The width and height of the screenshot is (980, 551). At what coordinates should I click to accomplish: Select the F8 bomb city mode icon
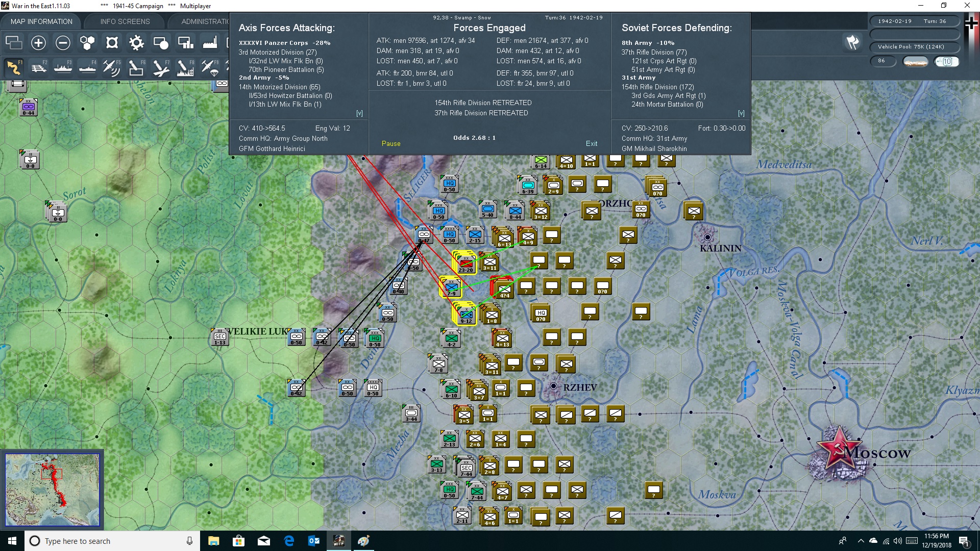(x=185, y=68)
